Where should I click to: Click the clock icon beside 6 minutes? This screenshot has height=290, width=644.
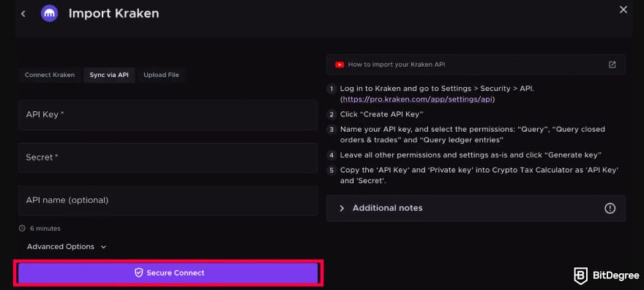pyautogui.click(x=22, y=228)
